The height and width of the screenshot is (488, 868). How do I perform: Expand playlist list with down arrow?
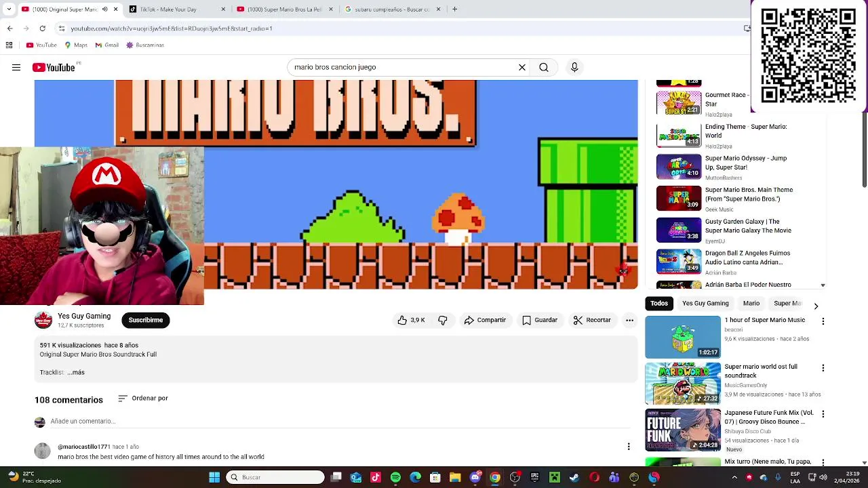(x=823, y=285)
